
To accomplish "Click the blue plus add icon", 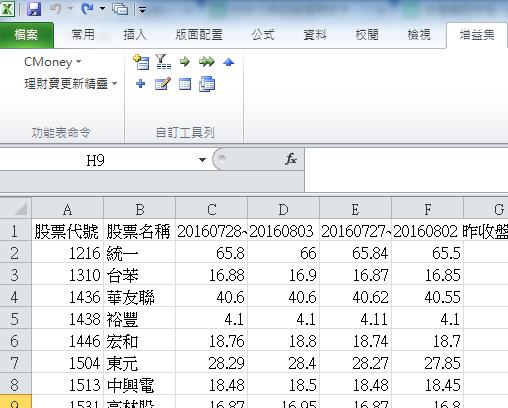I will (x=141, y=84).
